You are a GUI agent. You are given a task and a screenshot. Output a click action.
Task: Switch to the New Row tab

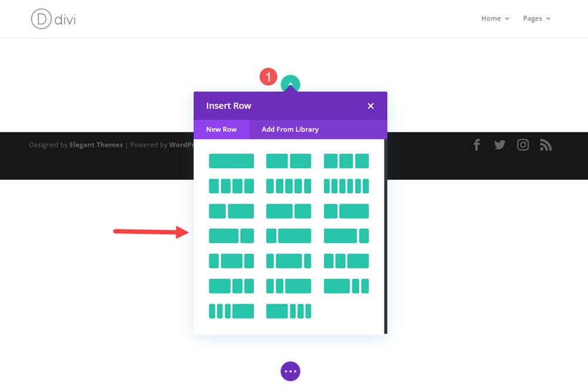pos(222,129)
